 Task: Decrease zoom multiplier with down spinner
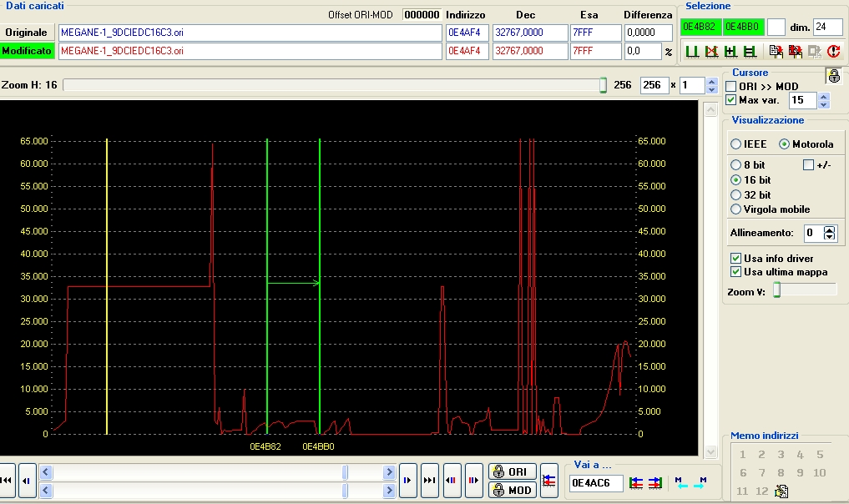(x=712, y=88)
